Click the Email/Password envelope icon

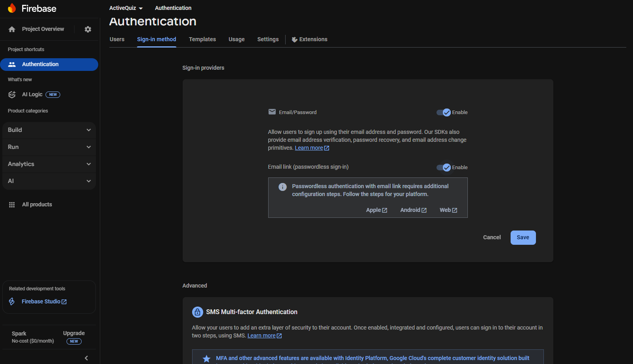[x=272, y=112]
